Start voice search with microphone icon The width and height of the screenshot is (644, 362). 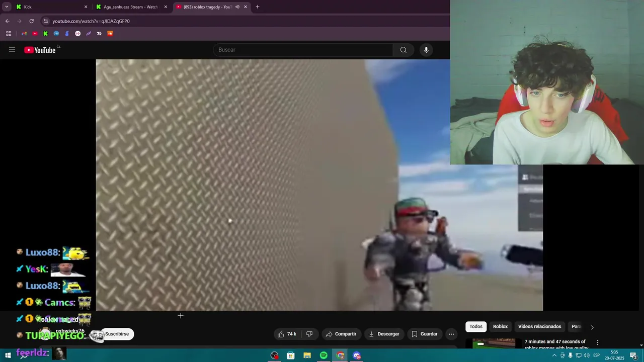click(x=426, y=50)
